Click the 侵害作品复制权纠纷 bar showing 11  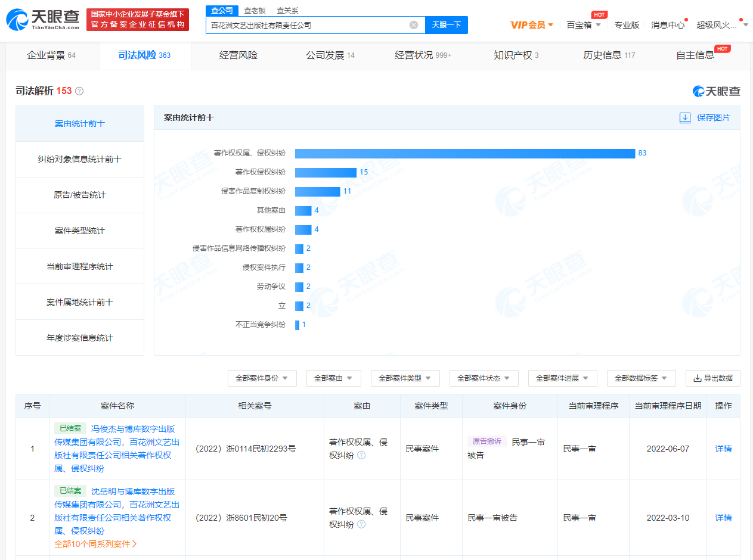(x=318, y=191)
